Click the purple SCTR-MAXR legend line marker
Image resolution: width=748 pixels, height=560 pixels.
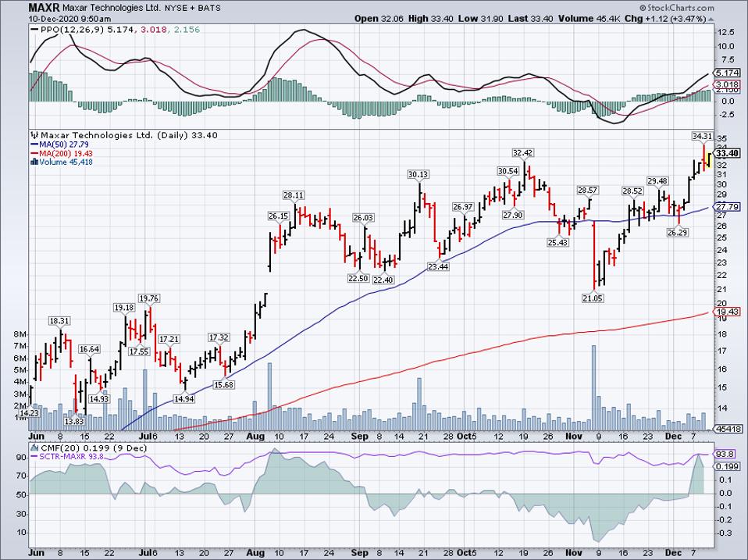click(x=34, y=457)
